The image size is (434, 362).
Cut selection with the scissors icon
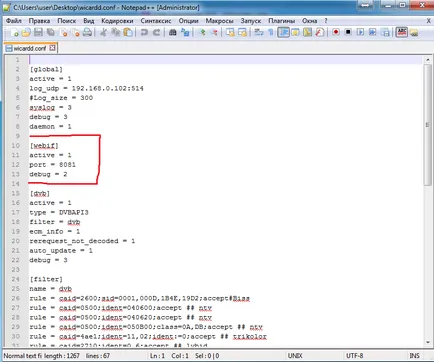[103, 32]
